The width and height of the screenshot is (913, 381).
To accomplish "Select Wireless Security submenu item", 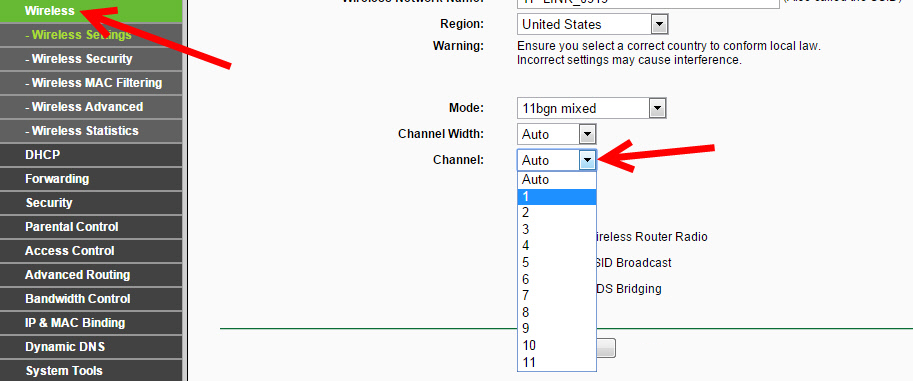I will coord(91,59).
